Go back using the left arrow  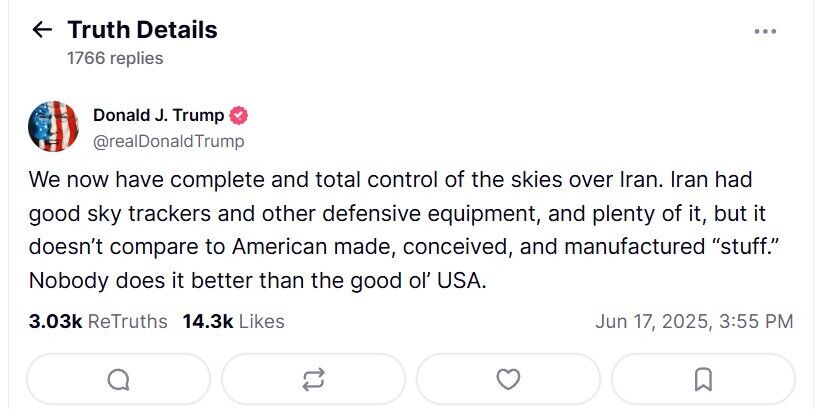(x=41, y=30)
